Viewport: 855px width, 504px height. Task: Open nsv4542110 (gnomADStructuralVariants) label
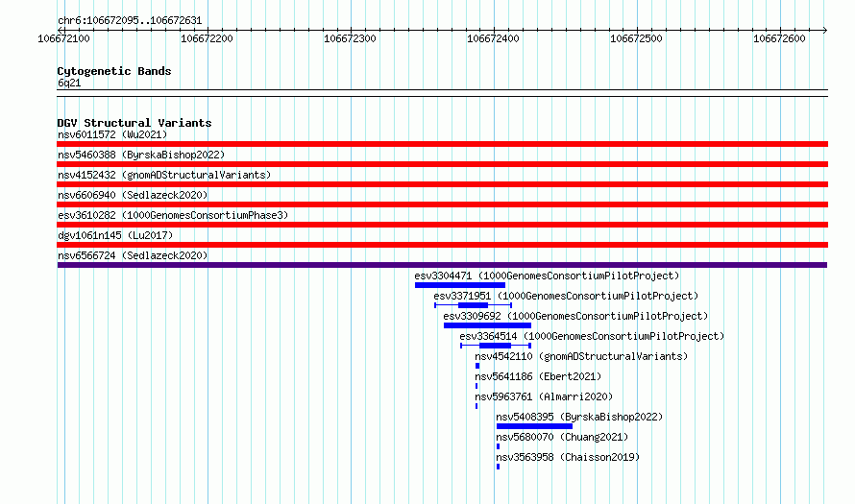[581, 356]
